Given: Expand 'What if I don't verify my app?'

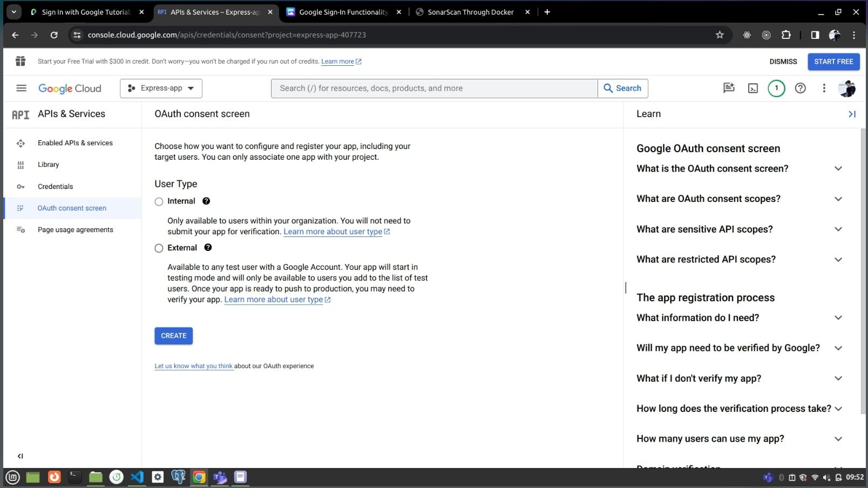Looking at the screenshot, I should coord(740,378).
